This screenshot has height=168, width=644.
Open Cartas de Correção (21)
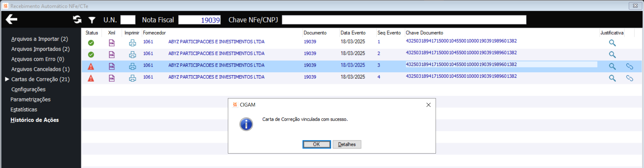pyautogui.click(x=40, y=79)
